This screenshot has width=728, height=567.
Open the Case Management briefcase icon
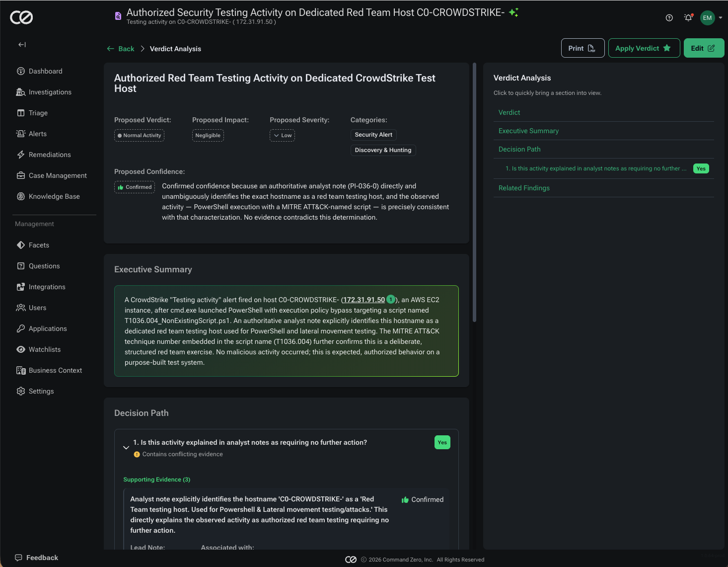point(21,175)
